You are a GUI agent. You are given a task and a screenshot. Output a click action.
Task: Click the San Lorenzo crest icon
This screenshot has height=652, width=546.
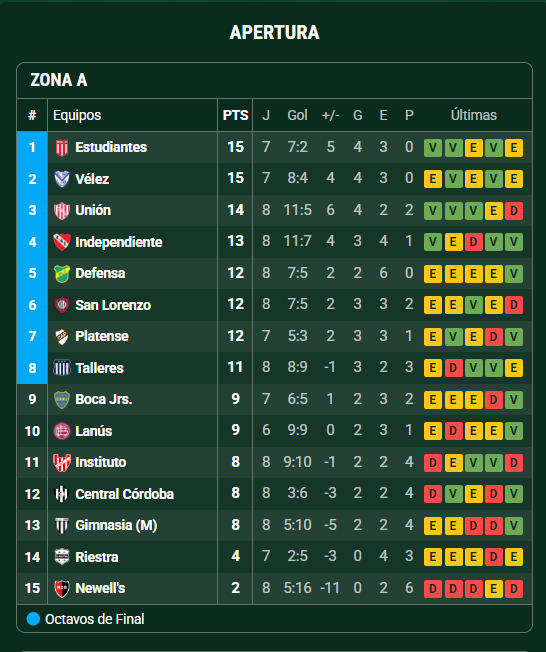[62, 305]
